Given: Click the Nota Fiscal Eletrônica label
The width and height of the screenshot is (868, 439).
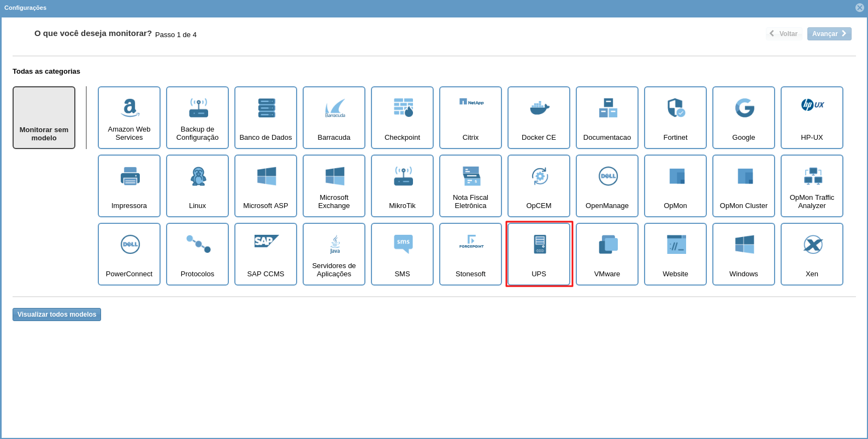Looking at the screenshot, I should 470,201.
